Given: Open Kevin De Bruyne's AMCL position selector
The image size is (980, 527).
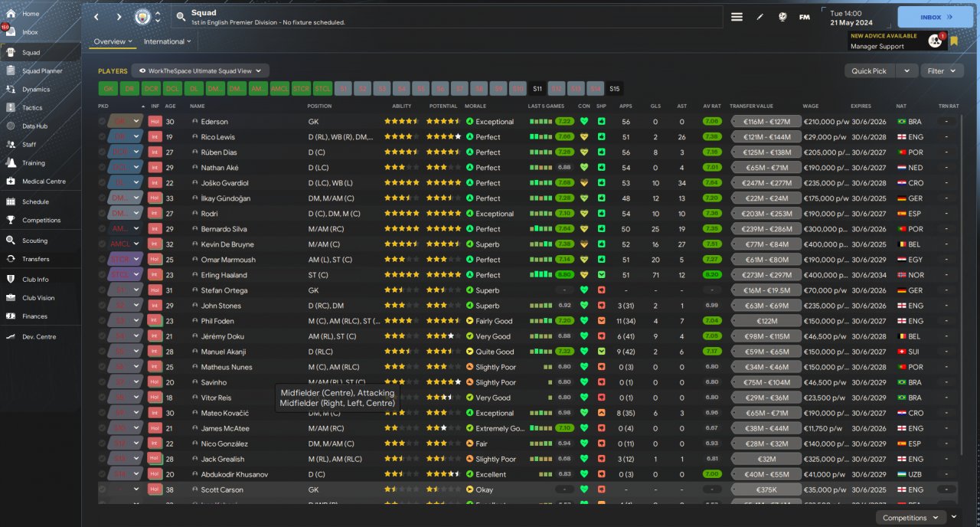Looking at the screenshot, I should (126, 244).
